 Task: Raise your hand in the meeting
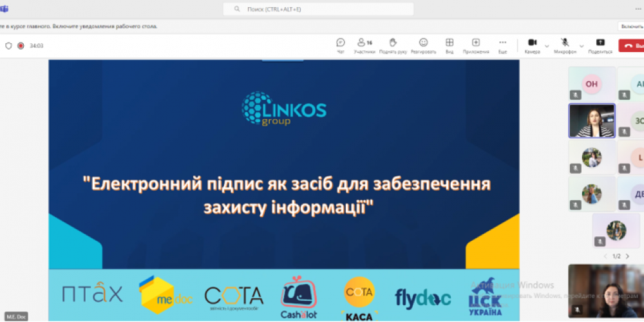393,45
